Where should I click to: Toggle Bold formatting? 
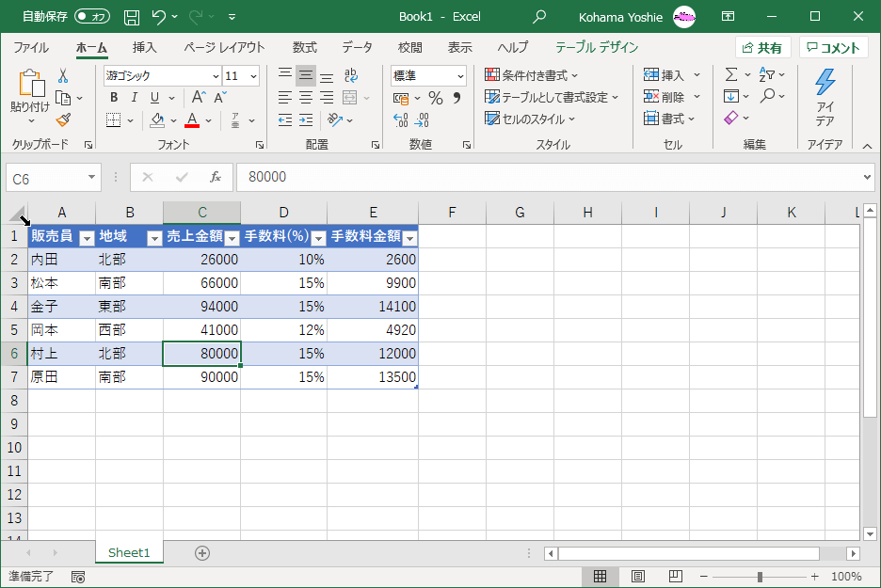[x=114, y=98]
